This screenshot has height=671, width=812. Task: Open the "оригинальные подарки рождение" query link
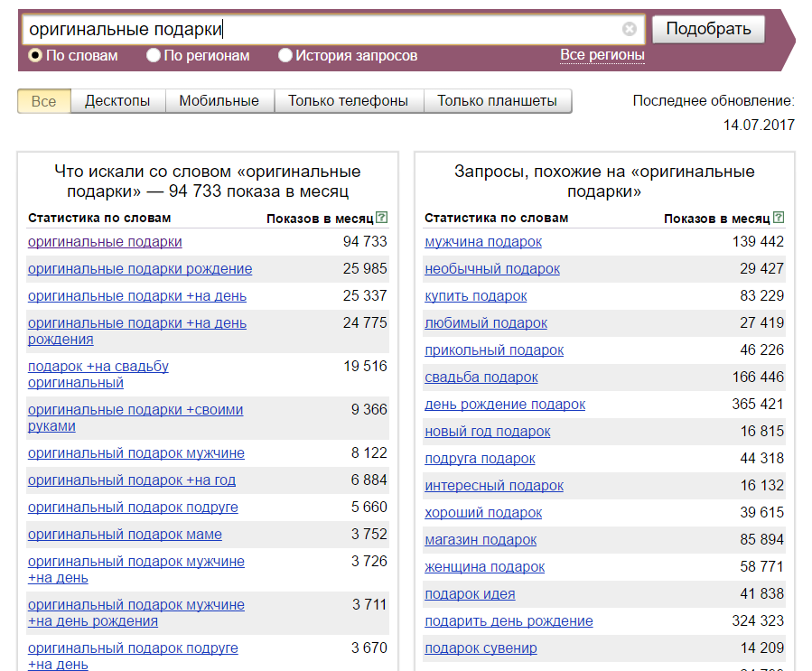click(x=140, y=269)
